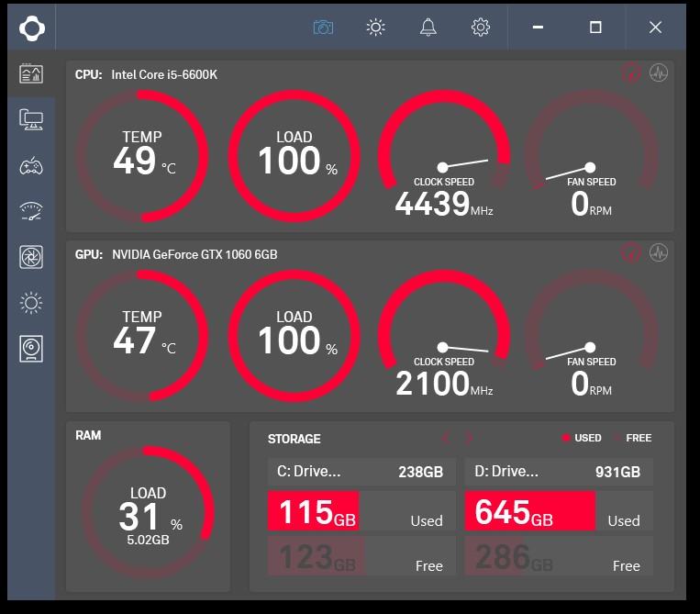This screenshot has height=614, width=700.
Task: Open the Lighting sun sidebar icon
Action: [x=31, y=303]
